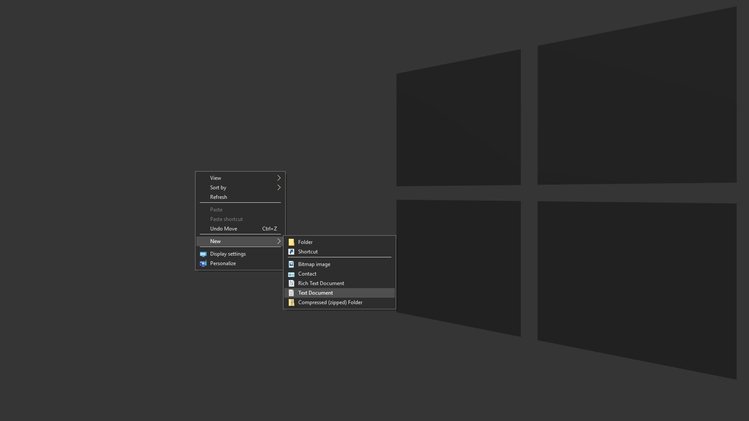Click the Display settings monitor icon
749x421 pixels.
(203, 254)
